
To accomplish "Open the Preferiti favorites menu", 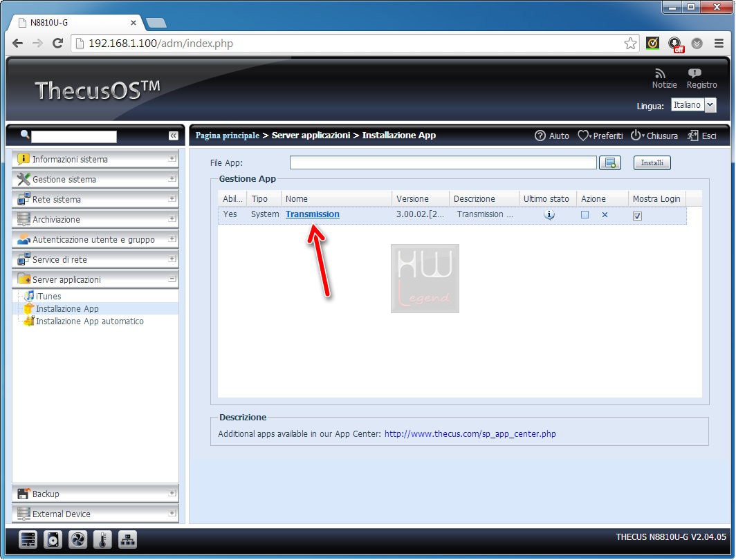I will 600,136.
